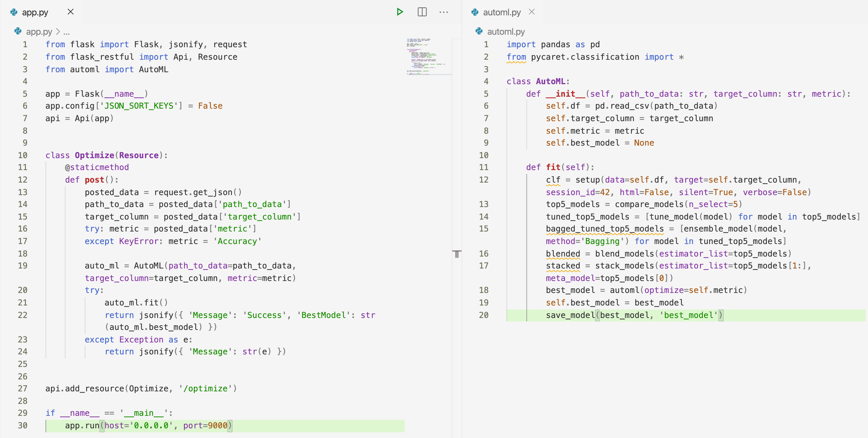Viewport: 868px width, 438px height.
Task: Click line number 11 in automl.py
Action: (483, 167)
